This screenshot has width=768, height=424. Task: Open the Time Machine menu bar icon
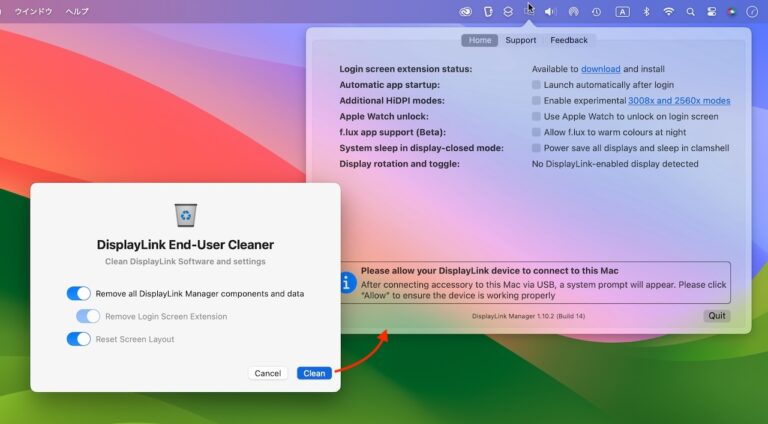click(x=596, y=12)
